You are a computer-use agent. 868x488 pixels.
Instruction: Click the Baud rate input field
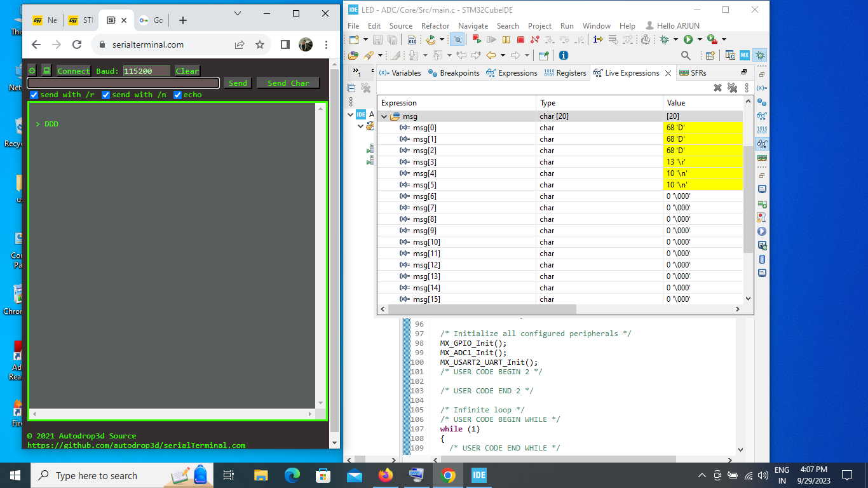click(147, 71)
